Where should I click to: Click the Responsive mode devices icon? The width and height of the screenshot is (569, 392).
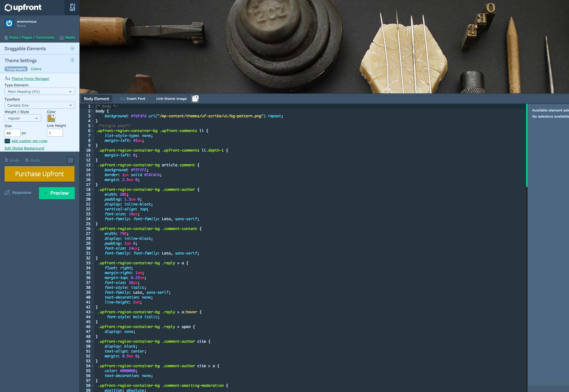pyautogui.click(x=7, y=193)
